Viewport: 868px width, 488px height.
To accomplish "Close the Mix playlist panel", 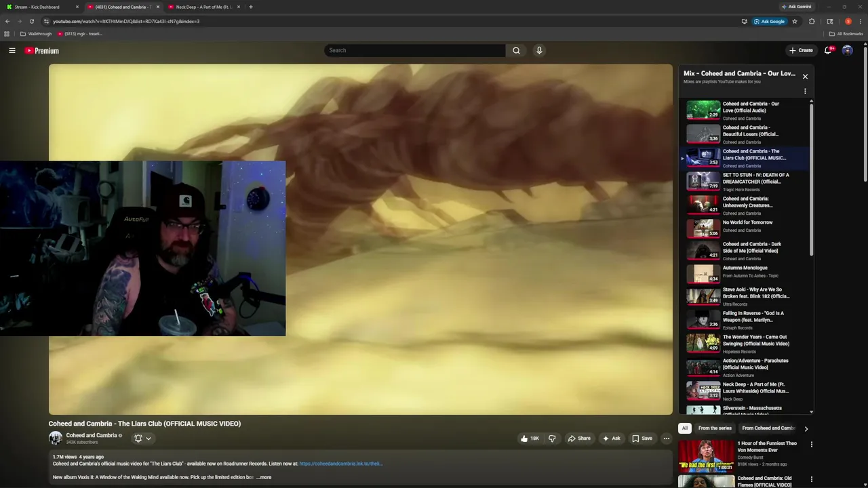I will 805,77.
